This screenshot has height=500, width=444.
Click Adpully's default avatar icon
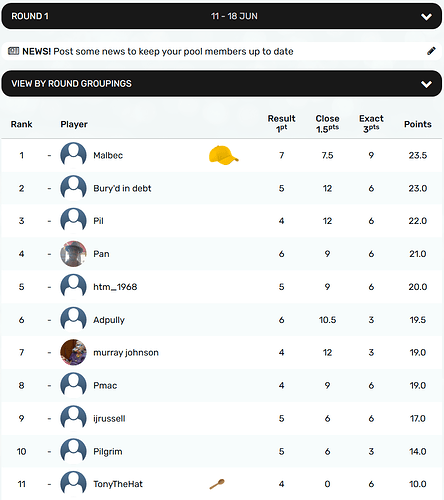click(x=73, y=320)
